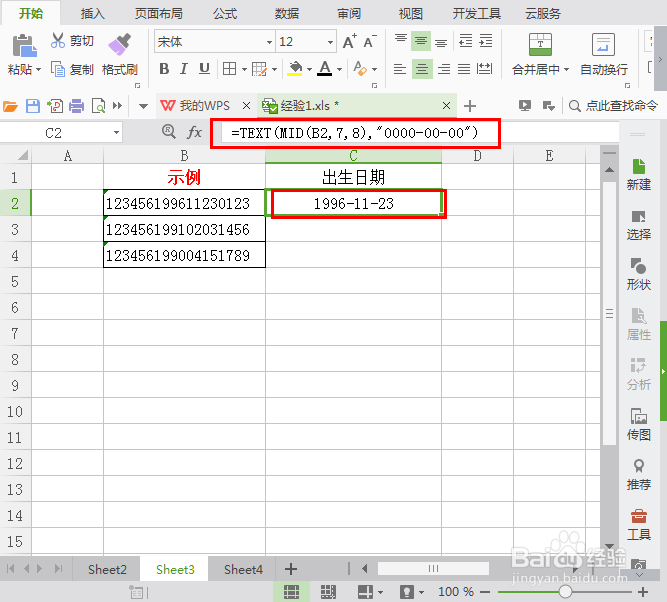Viewport: 667px width, 602px height.
Task: Increase font size with A+ icon
Action: tap(350, 42)
